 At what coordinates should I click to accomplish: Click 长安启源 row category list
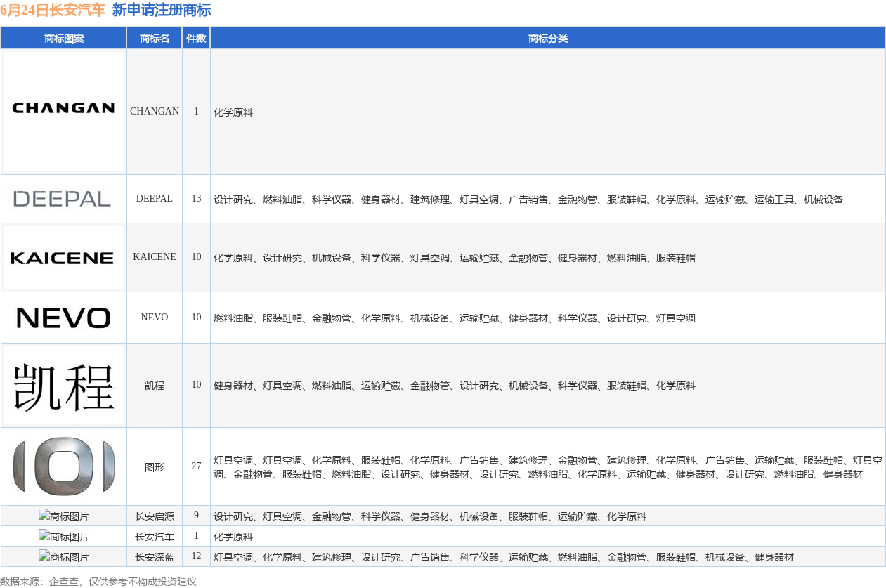(x=430, y=516)
